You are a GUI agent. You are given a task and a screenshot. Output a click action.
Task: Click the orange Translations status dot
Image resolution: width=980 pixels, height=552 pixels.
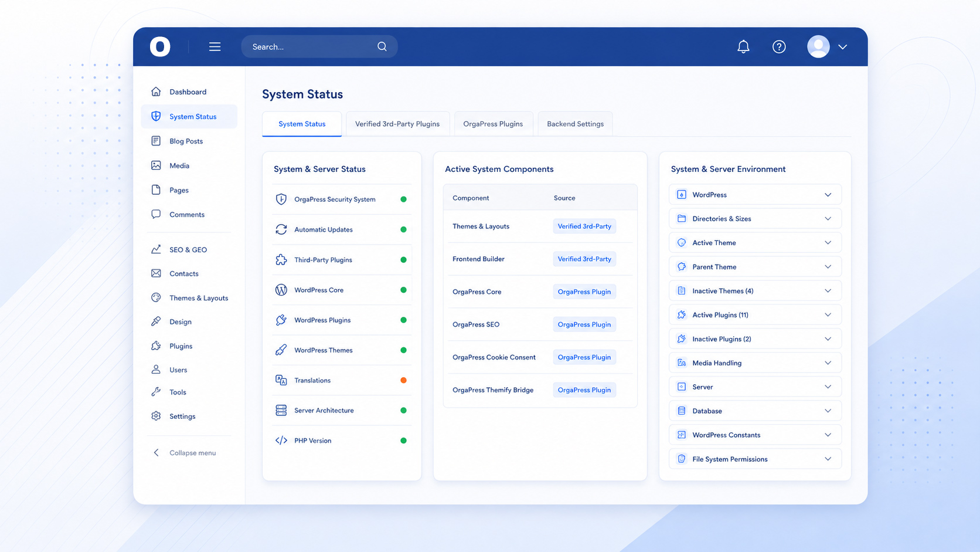click(x=403, y=380)
